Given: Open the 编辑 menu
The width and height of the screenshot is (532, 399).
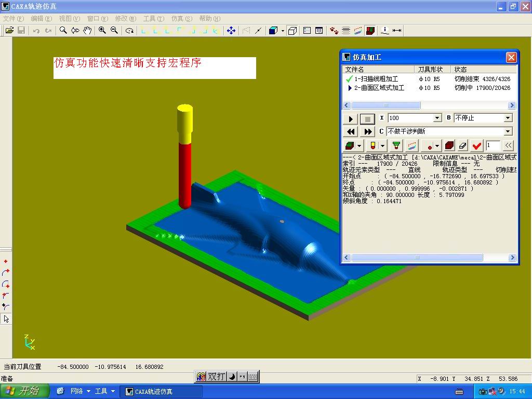Looking at the screenshot, I should tap(42, 18).
